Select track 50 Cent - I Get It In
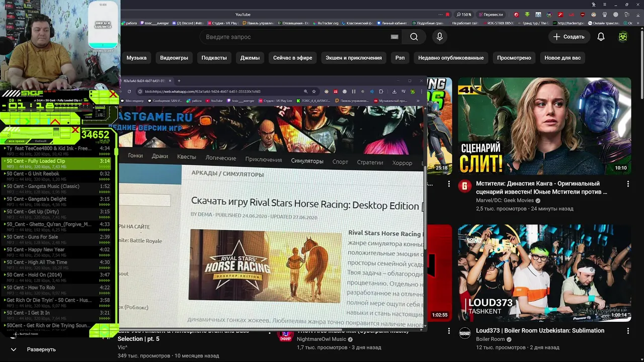The width and height of the screenshot is (644, 362). click(x=58, y=315)
